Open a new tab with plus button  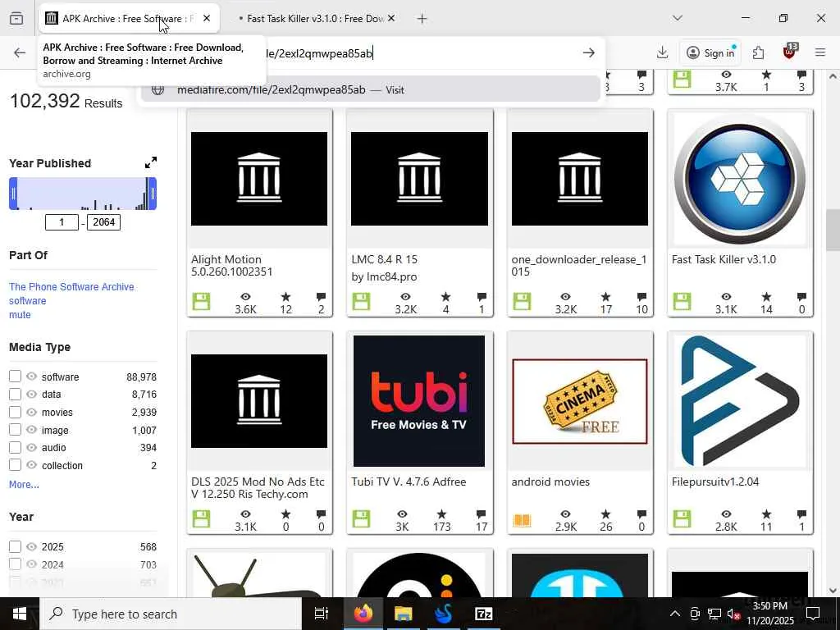pos(422,19)
